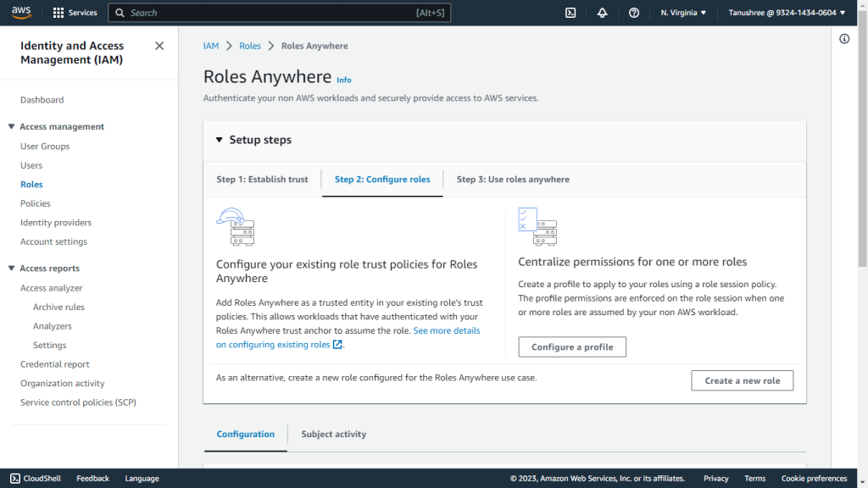Viewport: 868px width, 488px height.
Task: Click the Centralize permissions heading text
Action: click(x=632, y=262)
